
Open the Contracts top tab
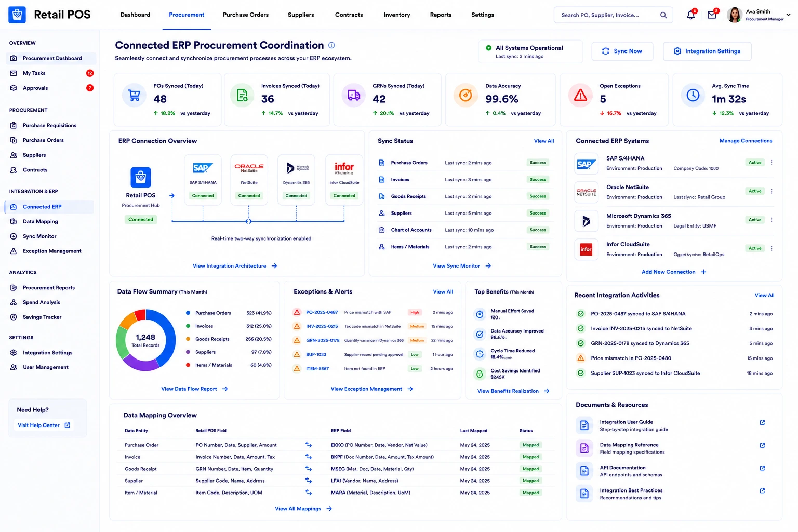pyautogui.click(x=349, y=15)
